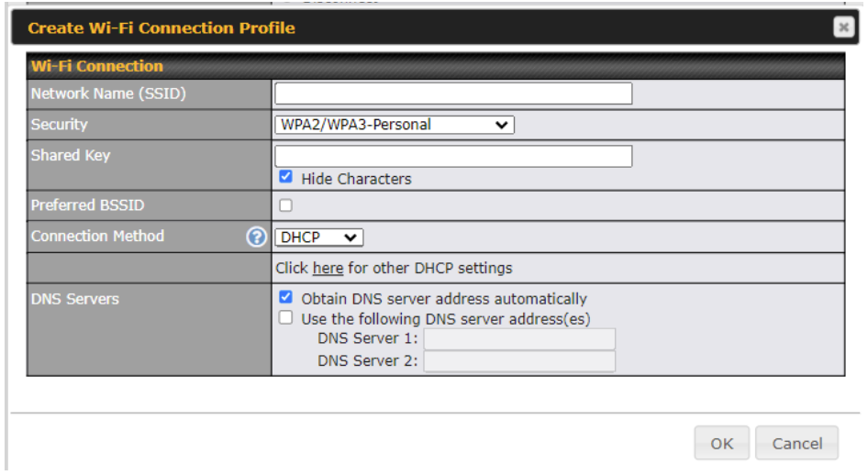The width and height of the screenshot is (868, 475).
Task: Toggle the Hide Characters checkbox
Action: [x=286, y=178]
